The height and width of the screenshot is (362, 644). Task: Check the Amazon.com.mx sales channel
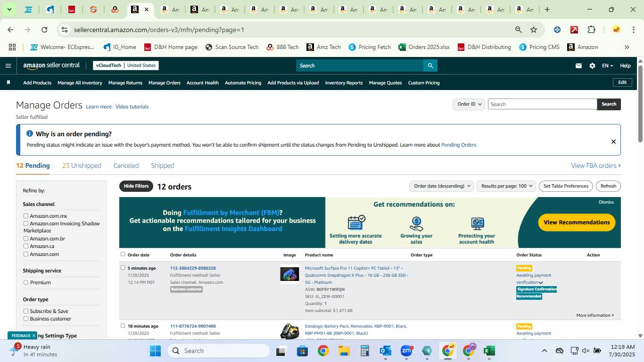[26, 216]
